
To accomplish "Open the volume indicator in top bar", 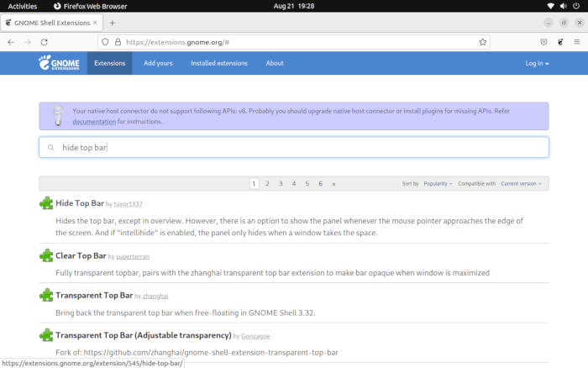I will tap(564, 6).
